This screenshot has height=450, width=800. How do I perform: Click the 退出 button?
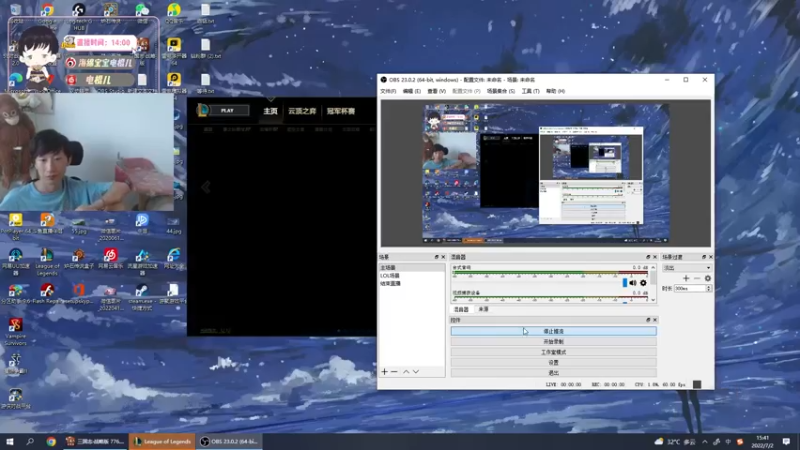[553, 373]
